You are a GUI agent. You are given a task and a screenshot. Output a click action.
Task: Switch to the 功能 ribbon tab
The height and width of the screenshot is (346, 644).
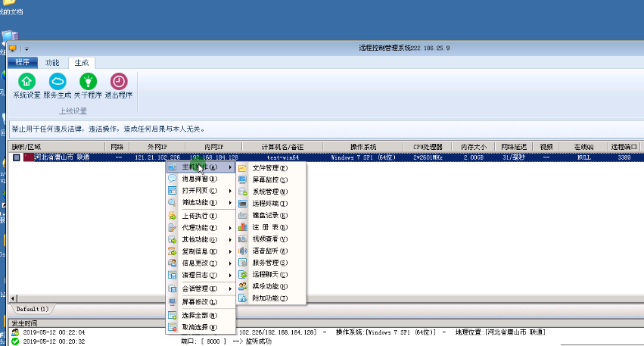[x=52, y=63]
